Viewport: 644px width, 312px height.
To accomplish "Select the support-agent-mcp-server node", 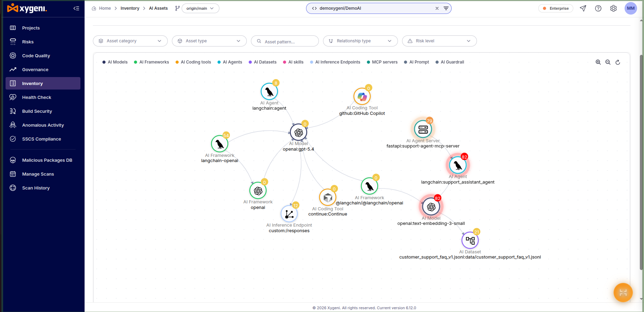I will 423,129.
